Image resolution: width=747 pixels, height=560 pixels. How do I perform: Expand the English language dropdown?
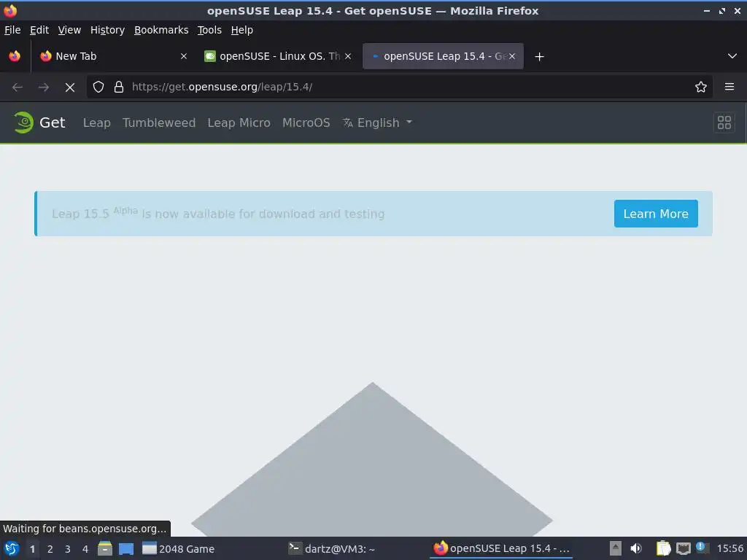(x=377, y=122)
